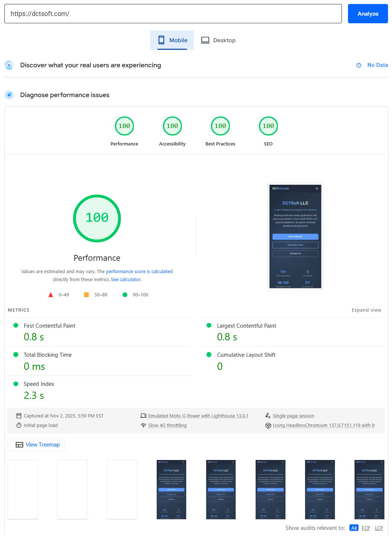The image size is (392, 536).
Task: Click the Accessibility score gauge
Action: pos(172,126)
